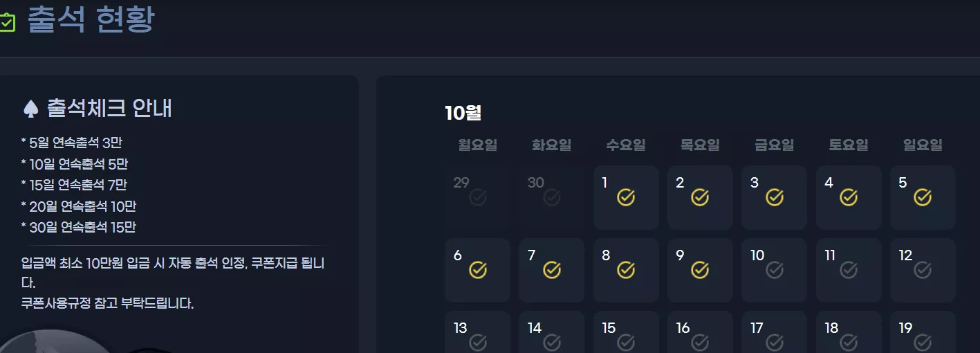The image size is (980, 353).
Task: Select the day 7 calendar cell
Action: pyautogui.click(x=551, y=270)
